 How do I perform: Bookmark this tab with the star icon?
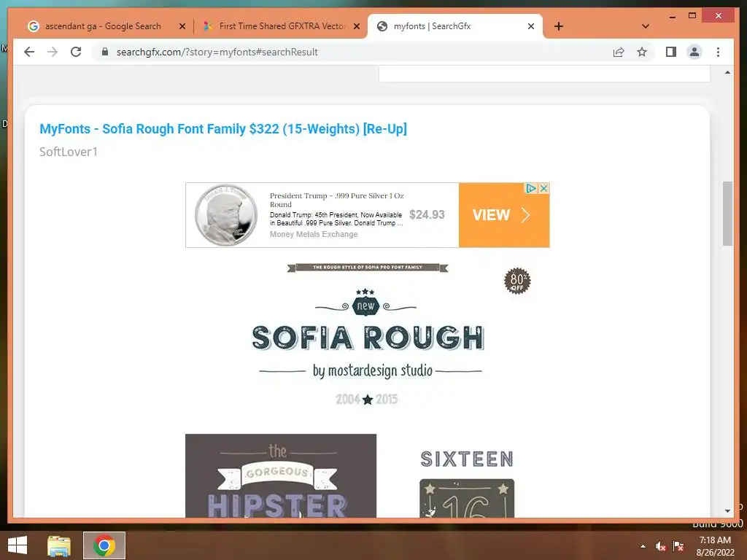pos(642,52)
